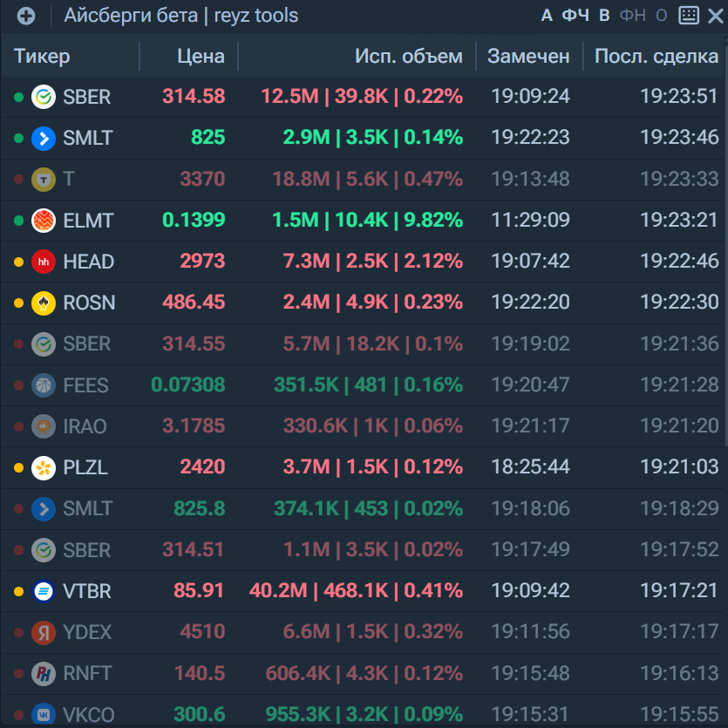
Task: Click the T bank logo icon
Action: pos(44,180)
